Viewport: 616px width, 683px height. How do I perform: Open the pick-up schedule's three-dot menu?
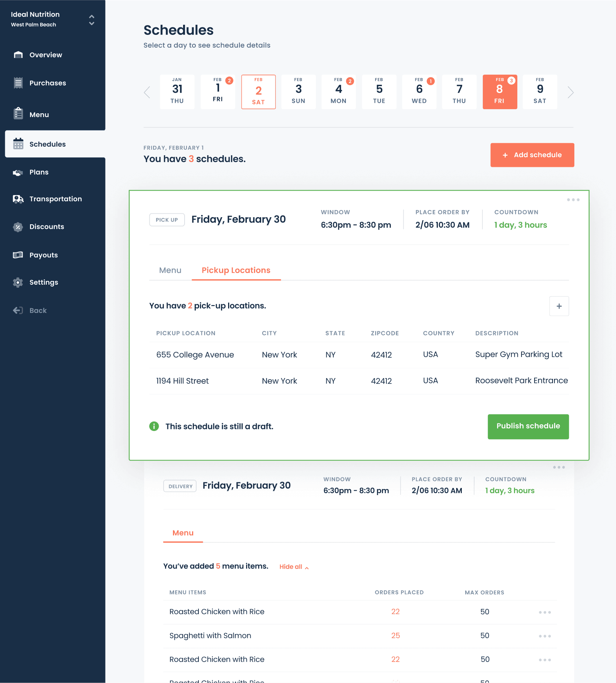pos(573,200)
